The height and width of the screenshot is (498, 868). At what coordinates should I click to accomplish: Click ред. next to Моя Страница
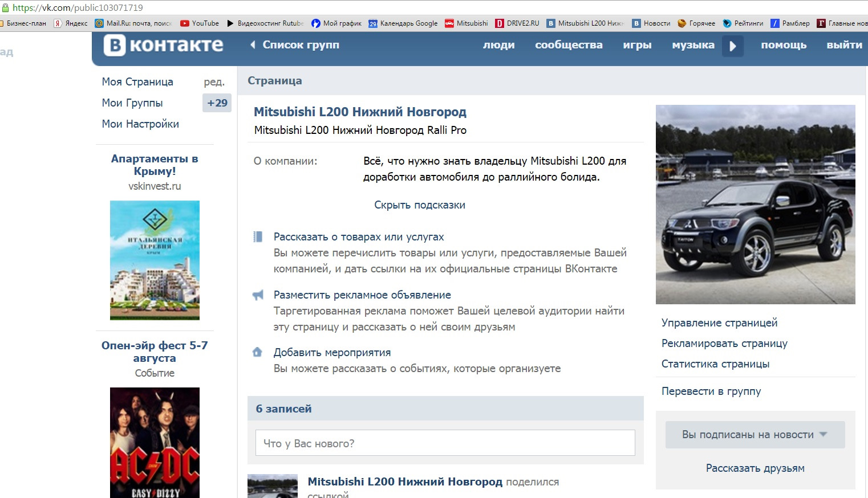tap(214, 81)
